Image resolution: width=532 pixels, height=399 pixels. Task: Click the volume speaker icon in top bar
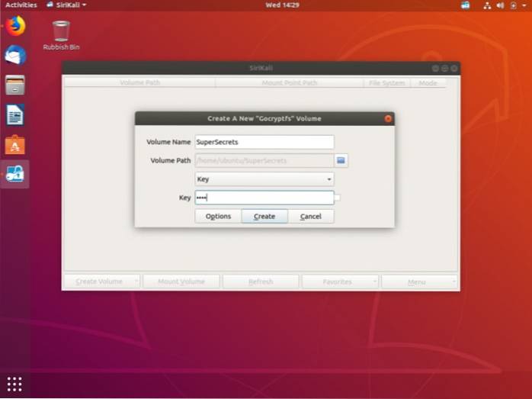coord(500,5)
